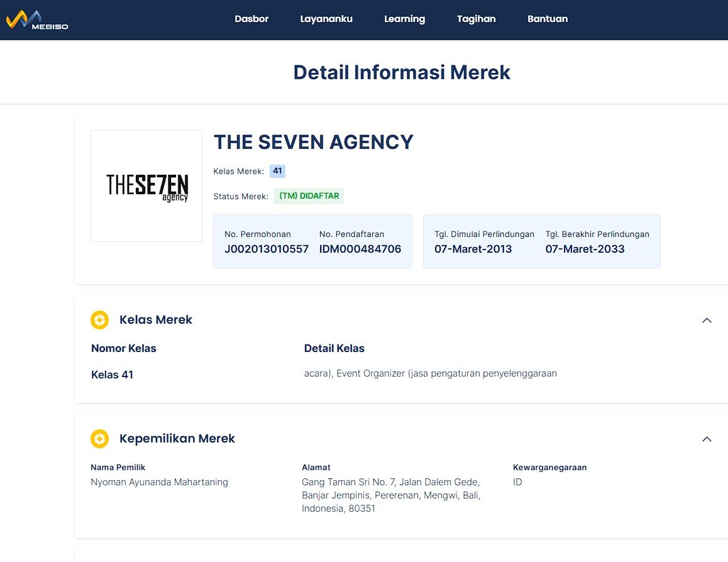Viewport: 728px width, 562px height.
Task: Click the No. Permohonan label
Action: (x=258, y=234)
